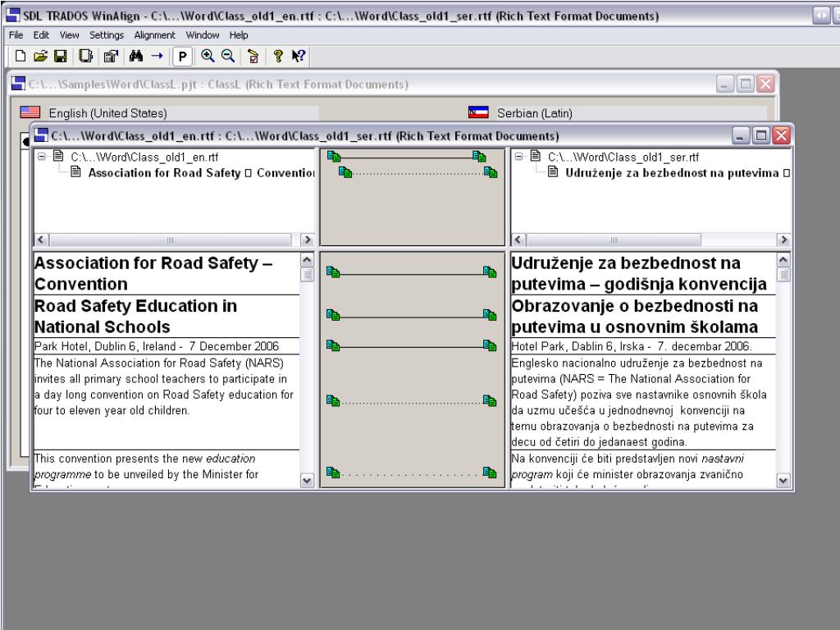Select the 'Association for Road Safety – Convention' segment

pyautogui.click(x=166, y=273)
